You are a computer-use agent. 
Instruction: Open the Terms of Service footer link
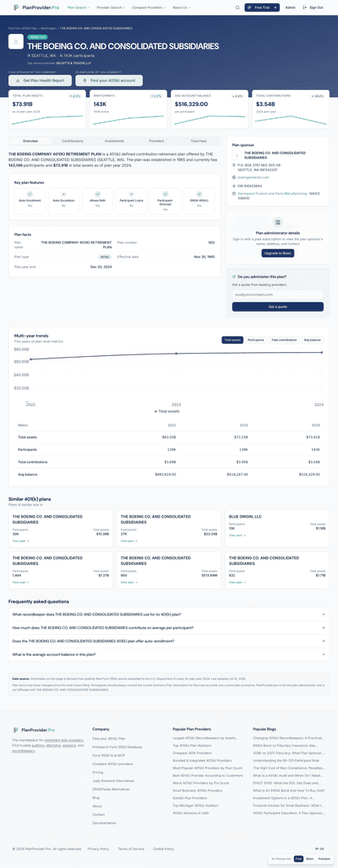click(x=130, y=849)
